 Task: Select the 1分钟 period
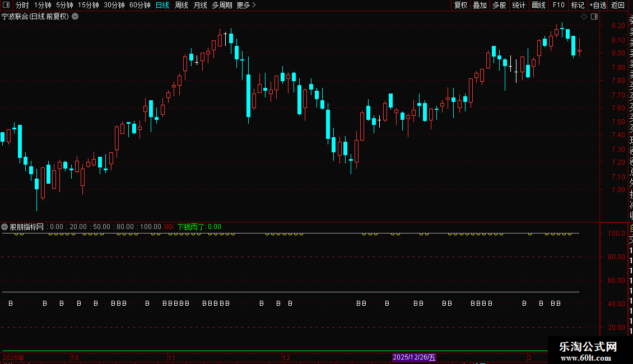[43, 5]
